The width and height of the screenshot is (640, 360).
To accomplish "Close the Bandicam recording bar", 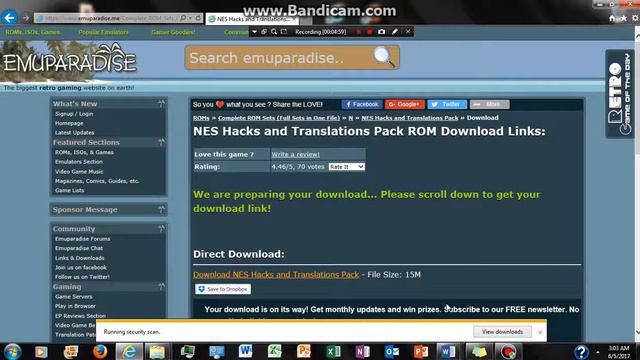I will pos(408,31).
